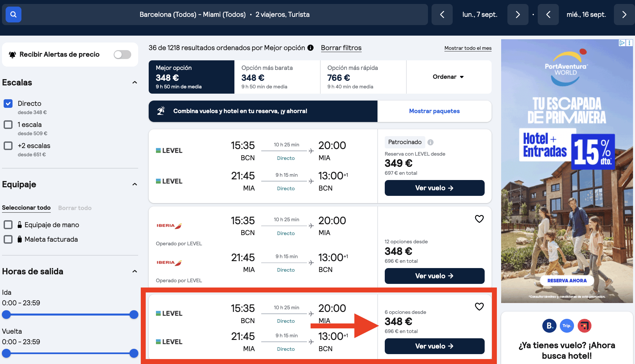Select the Trip.com icon in the sidebar
The height and width of the screenshot is (364, 635).
coord(567,326)
